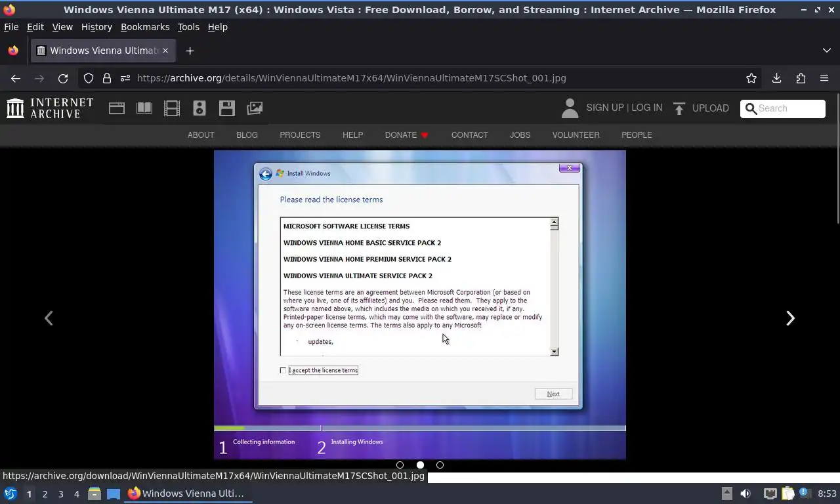The height and width of the screenshot is (504, 840).
Task: Open the History menu
Action: click(96, 27)
